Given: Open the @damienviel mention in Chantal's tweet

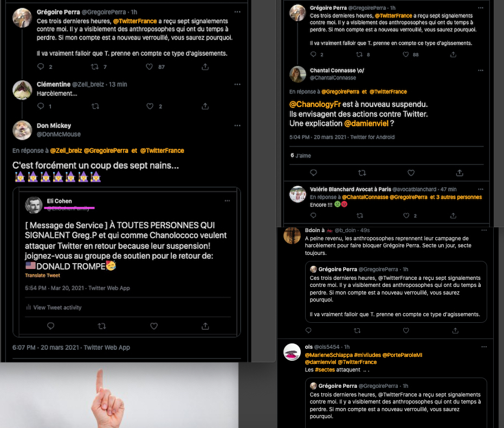Looking at the screenshot, I should click(366, 123).
